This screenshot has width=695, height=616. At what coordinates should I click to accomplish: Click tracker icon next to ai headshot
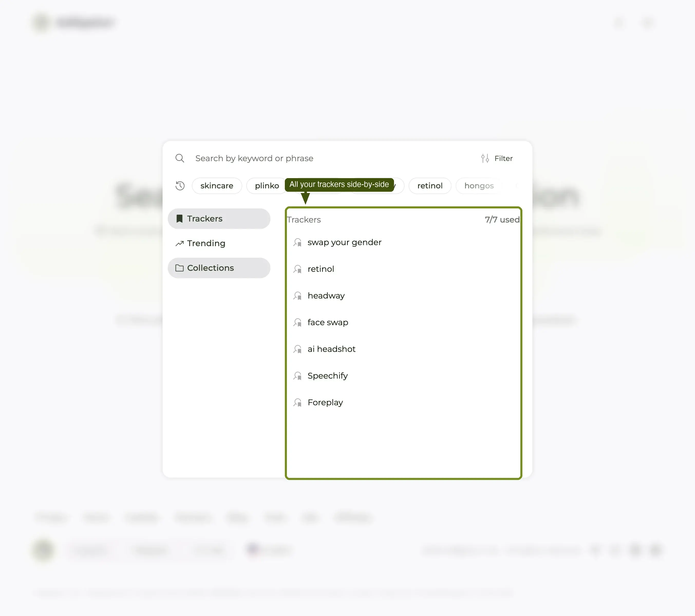point(297,349)
